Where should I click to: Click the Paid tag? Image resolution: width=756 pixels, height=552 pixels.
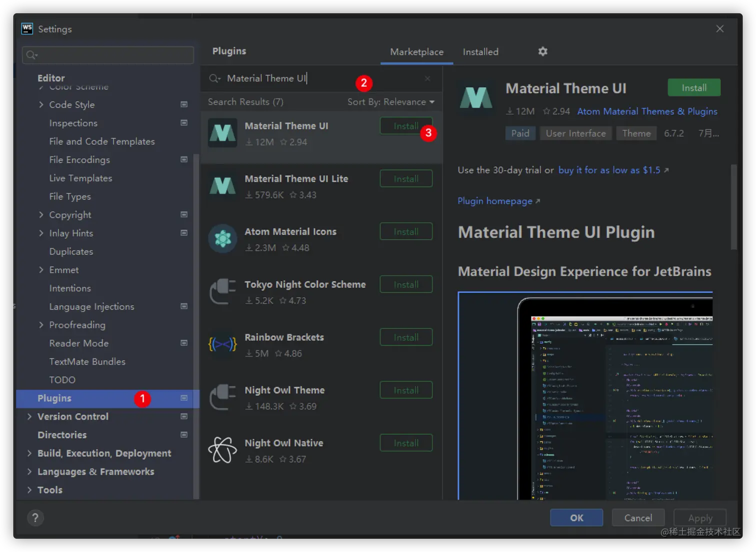click(520, 133)
